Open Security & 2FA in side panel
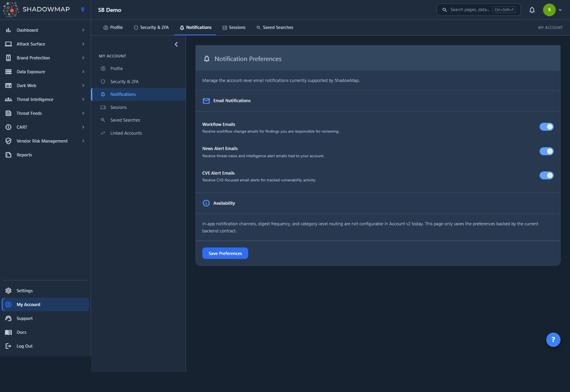The height and width of the screenshot is (392, 570). tap(138, 82)
